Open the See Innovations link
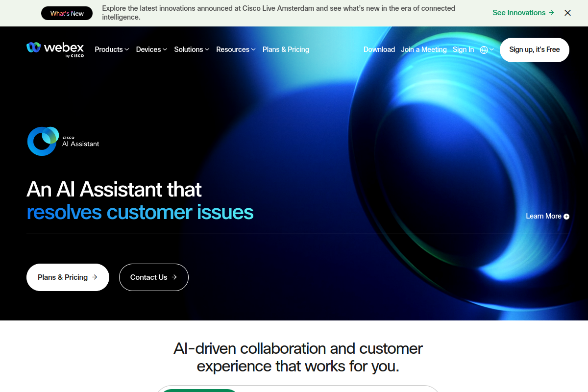This screenshot has height=392, width=588. click(519, 13)
